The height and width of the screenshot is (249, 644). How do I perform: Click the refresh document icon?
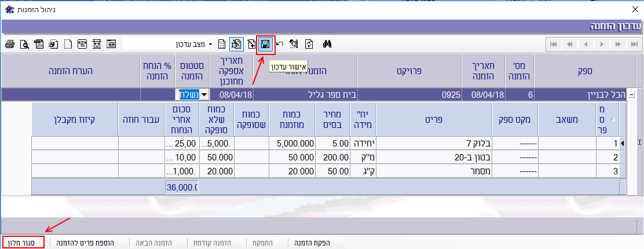tap(309, 44)
